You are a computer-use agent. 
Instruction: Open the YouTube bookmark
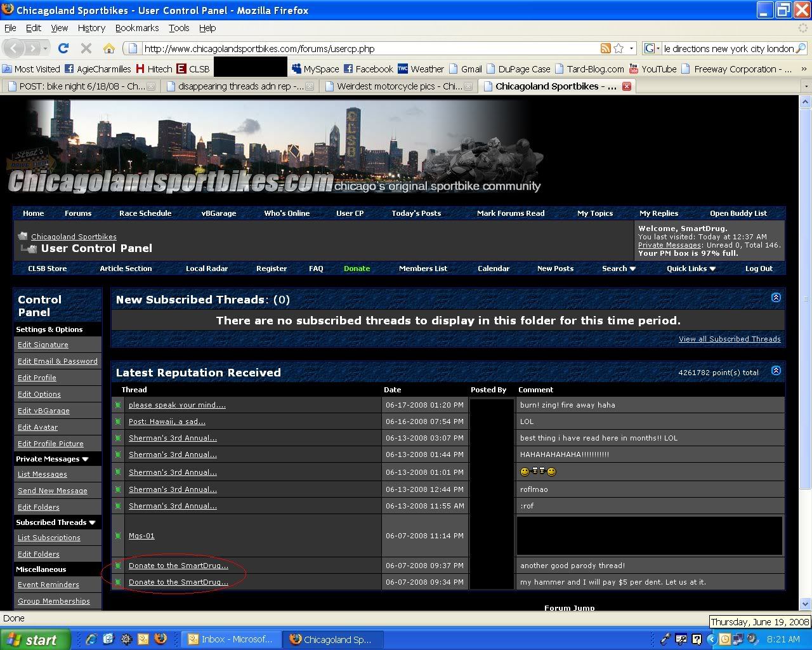(x=653, y=69)
